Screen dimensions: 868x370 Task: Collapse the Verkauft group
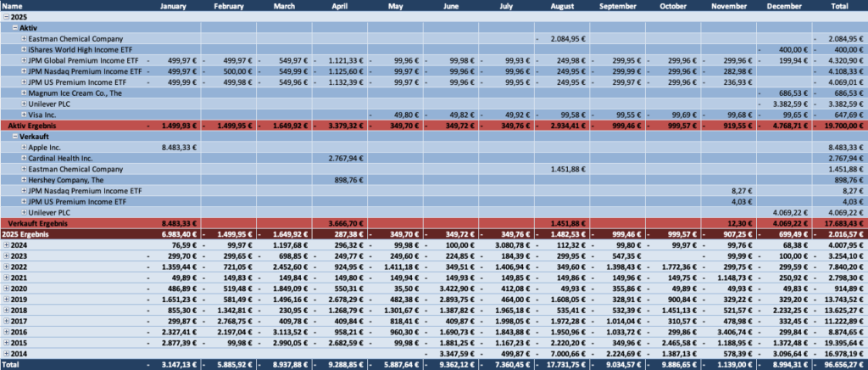click(x=14, y=136)
